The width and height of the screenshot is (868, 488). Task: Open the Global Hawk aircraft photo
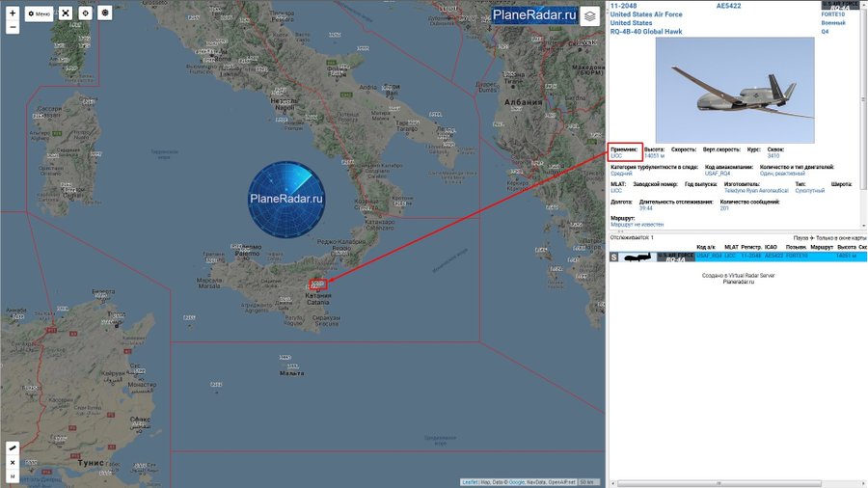click(x=735, y=91)
